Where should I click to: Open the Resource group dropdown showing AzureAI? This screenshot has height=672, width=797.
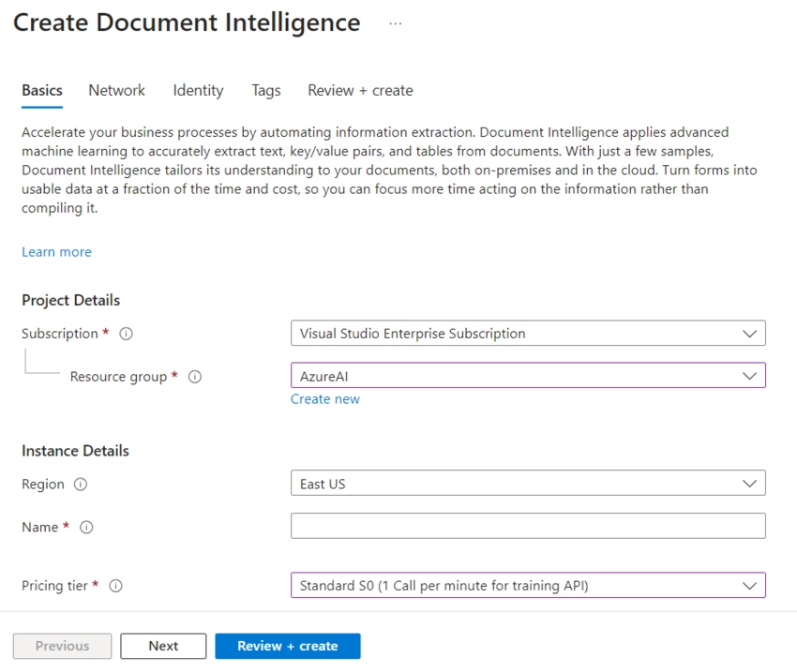528,376
